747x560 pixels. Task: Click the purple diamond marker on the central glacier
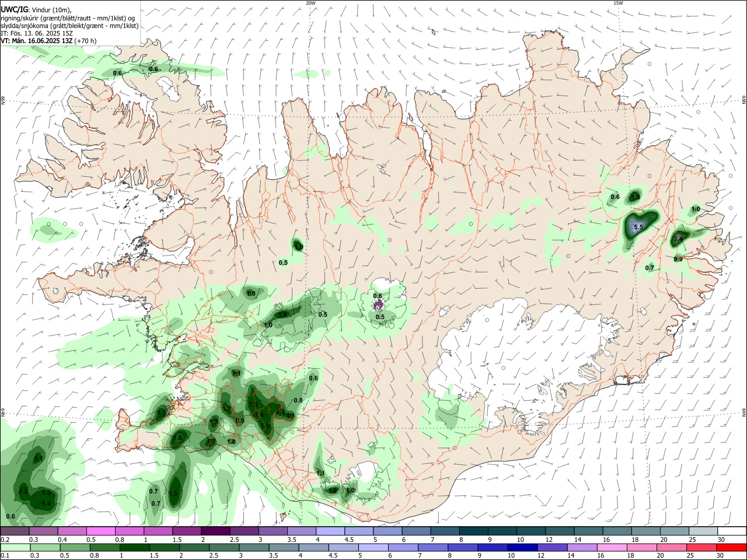point(378,306)
